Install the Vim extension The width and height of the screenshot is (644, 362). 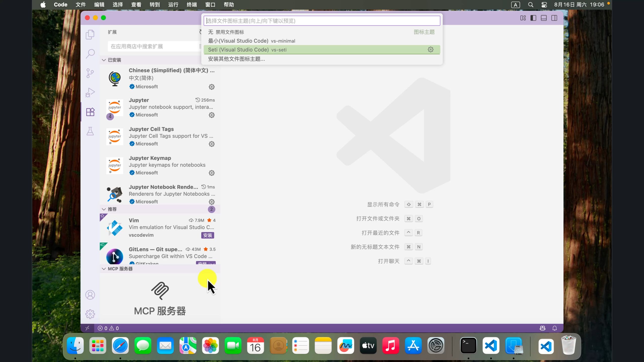point(208,235)
